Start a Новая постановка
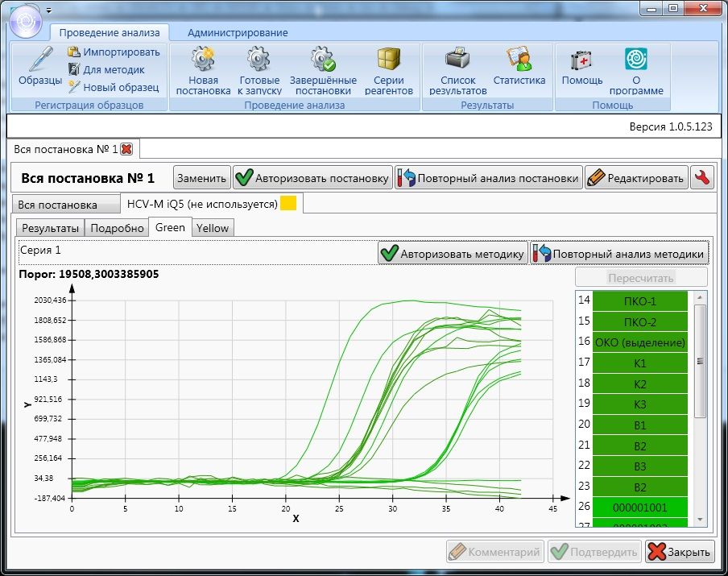The width and height of the screenshot is (728, 576). pyautogui.click(x=204, y=71)
